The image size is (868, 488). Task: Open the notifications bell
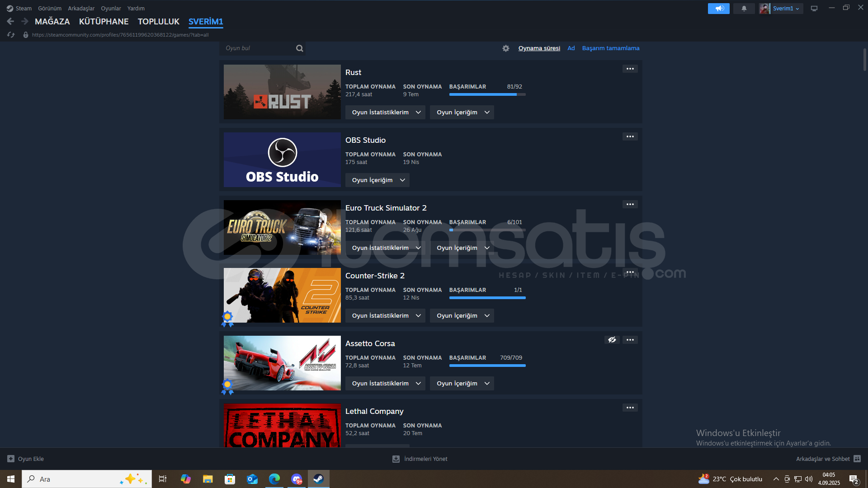point(744,9)
